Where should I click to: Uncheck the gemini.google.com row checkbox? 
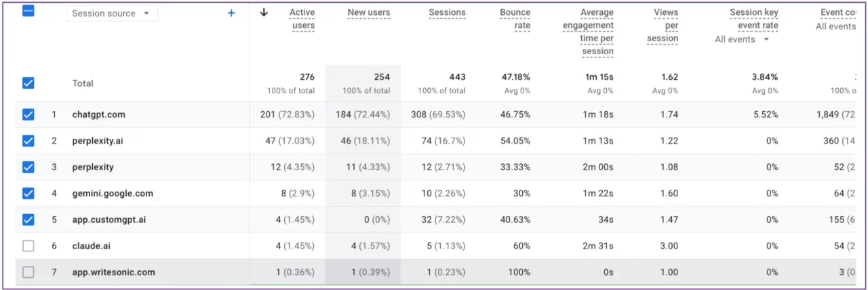[28, 193]
